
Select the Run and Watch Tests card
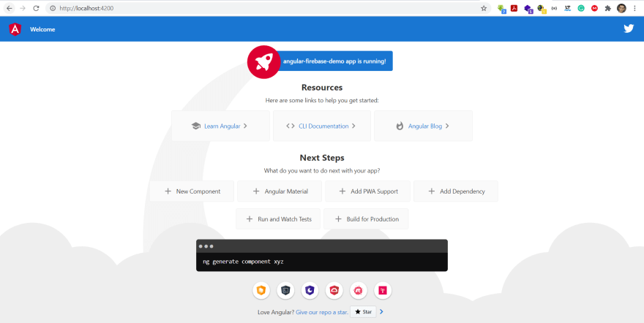(278, 219)
